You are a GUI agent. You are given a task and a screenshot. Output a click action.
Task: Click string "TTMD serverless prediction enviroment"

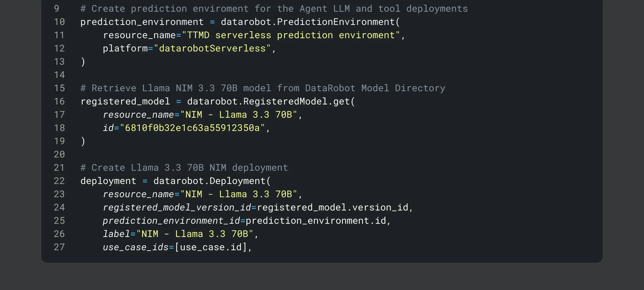(291, 35)
